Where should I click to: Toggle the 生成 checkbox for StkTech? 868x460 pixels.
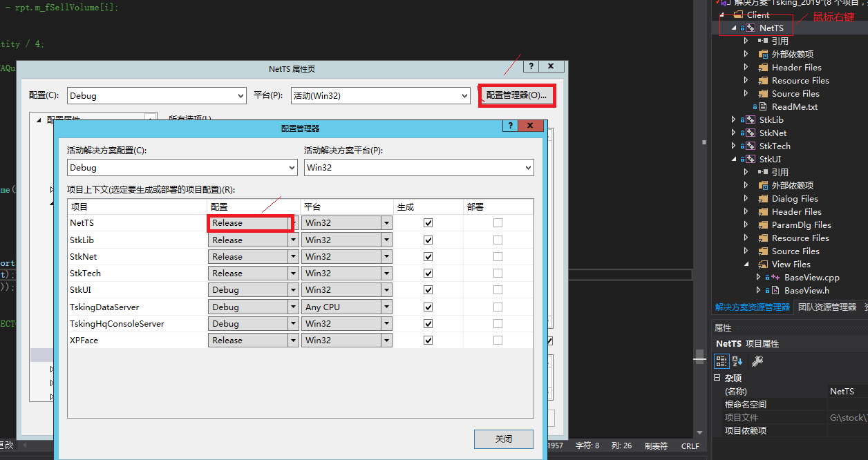[x=428, y=273]
